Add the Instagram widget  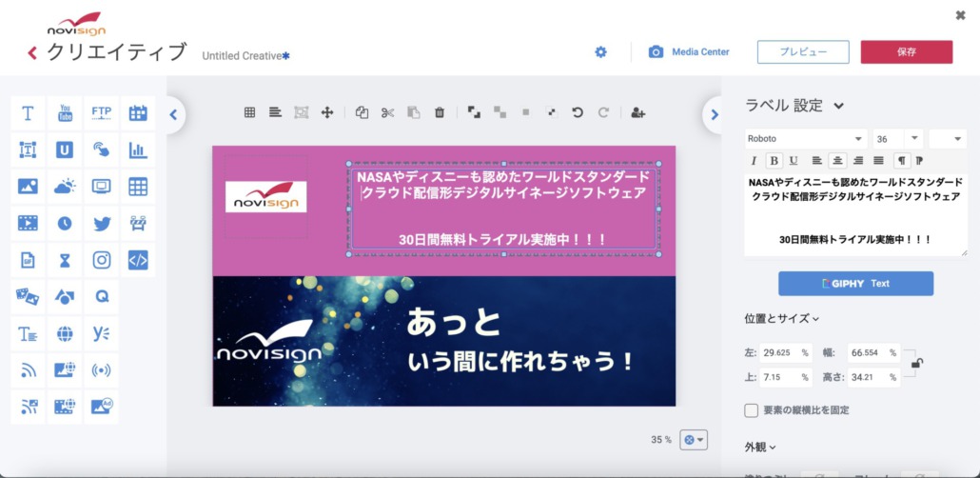(x=101, y=260)
